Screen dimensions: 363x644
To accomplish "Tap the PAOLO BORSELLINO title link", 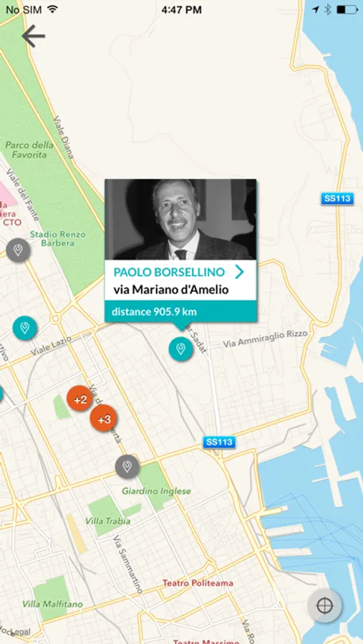I will coord(170,272).
